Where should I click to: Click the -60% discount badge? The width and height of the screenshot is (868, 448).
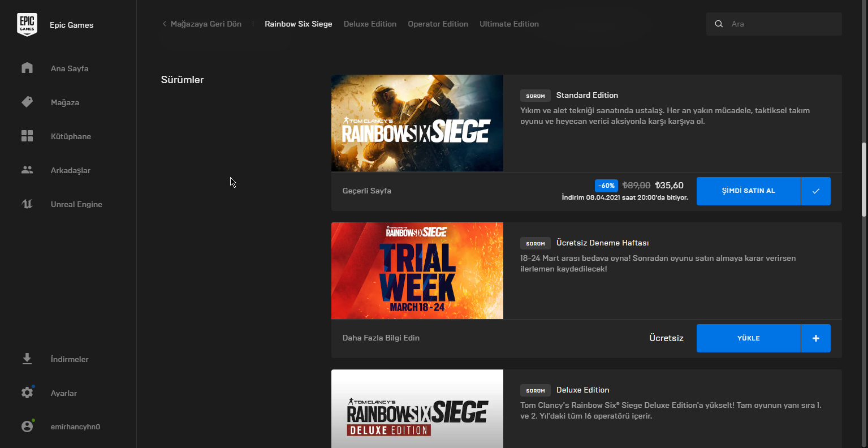[x=606, y=186]
